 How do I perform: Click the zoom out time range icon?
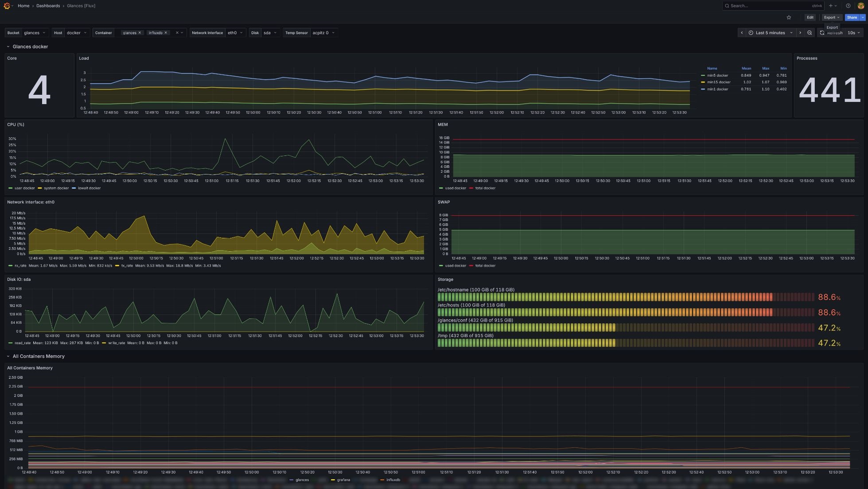810,33
